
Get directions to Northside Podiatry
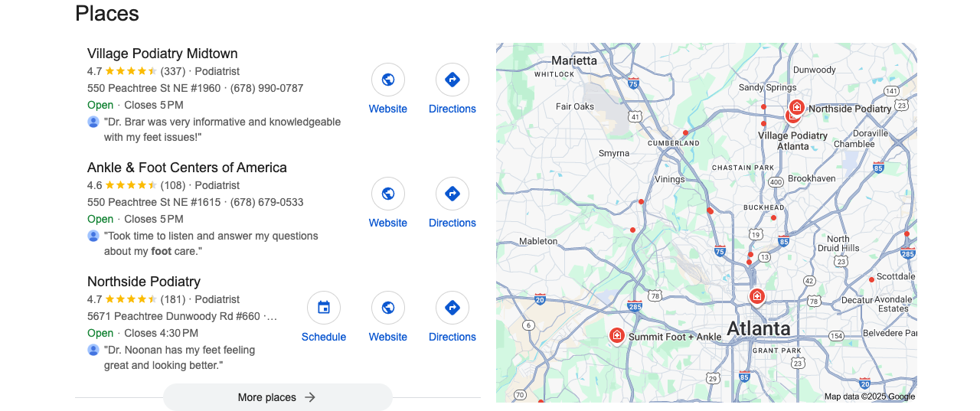(452, 308)
